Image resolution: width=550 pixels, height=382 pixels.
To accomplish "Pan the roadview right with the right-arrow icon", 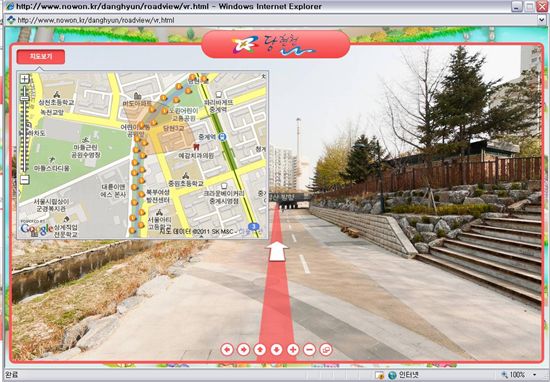I will tap(243, 349).
